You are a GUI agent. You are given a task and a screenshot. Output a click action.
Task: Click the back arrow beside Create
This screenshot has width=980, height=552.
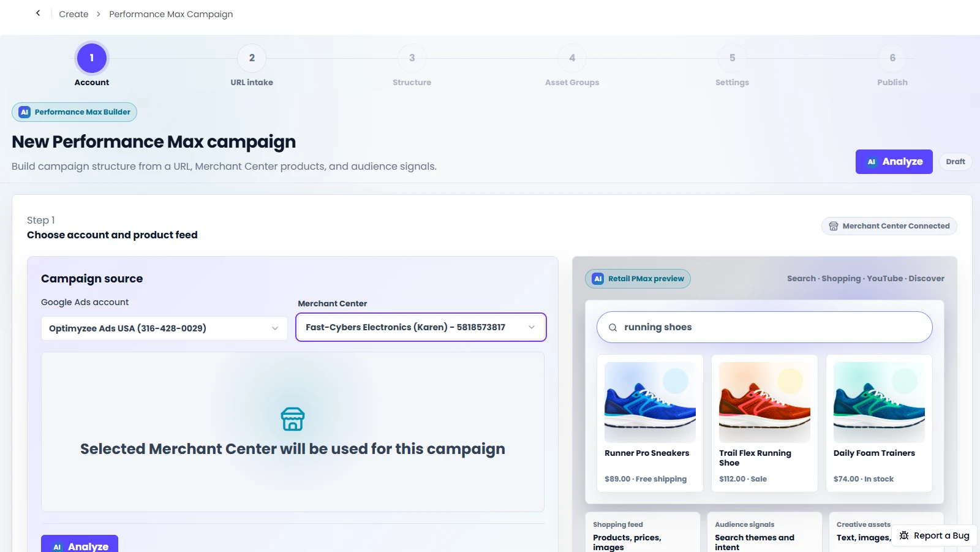point(38,13)
